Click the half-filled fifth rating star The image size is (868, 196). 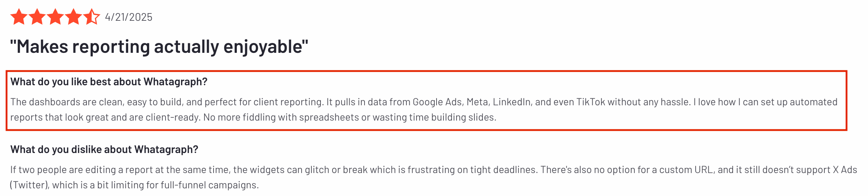(x=91, y=17)
